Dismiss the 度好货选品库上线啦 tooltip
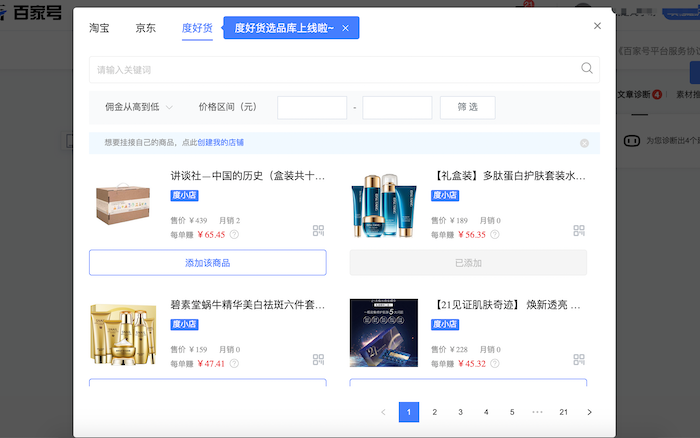Viewport: 700px width, 438px height. [x=346, y=28]
